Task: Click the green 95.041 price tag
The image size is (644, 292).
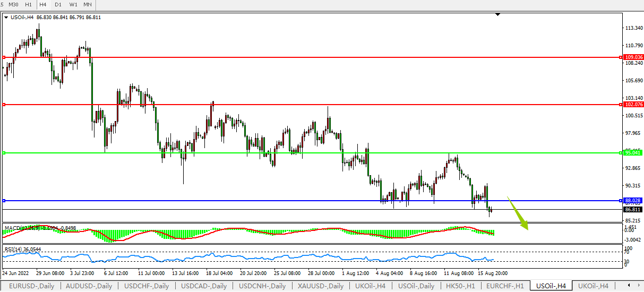Action: [633, 153]
